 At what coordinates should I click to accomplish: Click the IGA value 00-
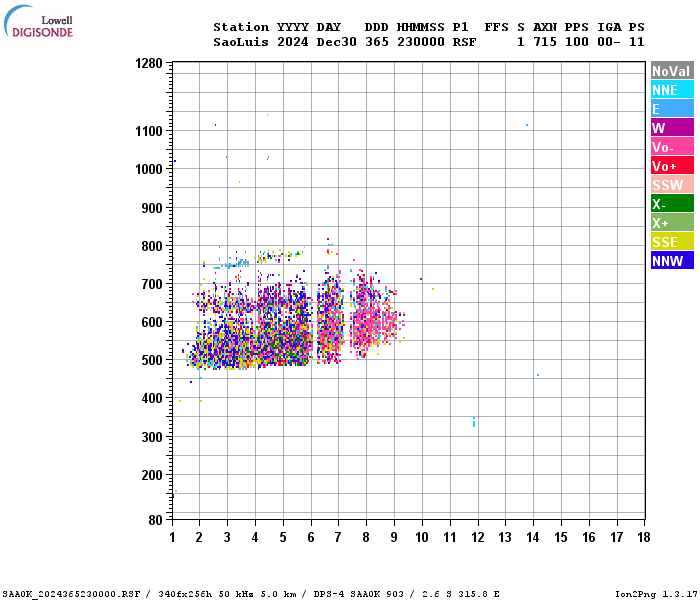[x=609, y=42]
